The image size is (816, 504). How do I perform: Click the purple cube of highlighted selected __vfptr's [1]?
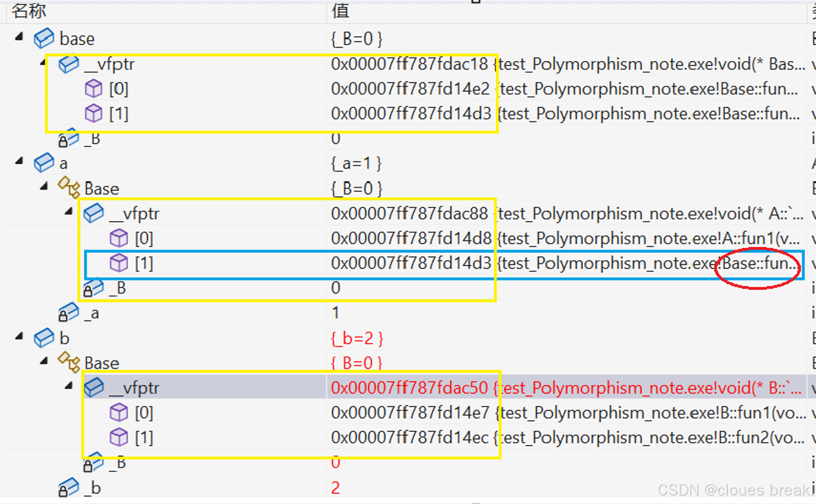(x=119, y=438)
